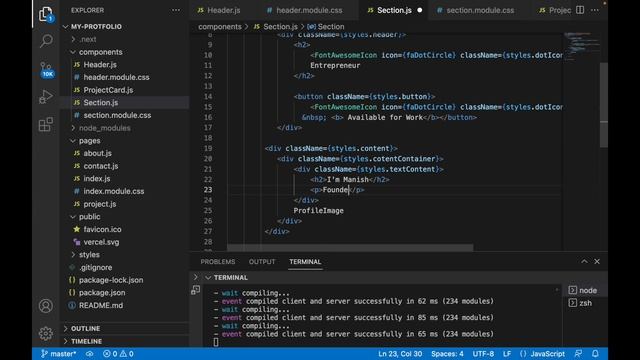
Task: Open the OUTPUT panel tab
Action: pyautogui.click(x=262, y=262)
